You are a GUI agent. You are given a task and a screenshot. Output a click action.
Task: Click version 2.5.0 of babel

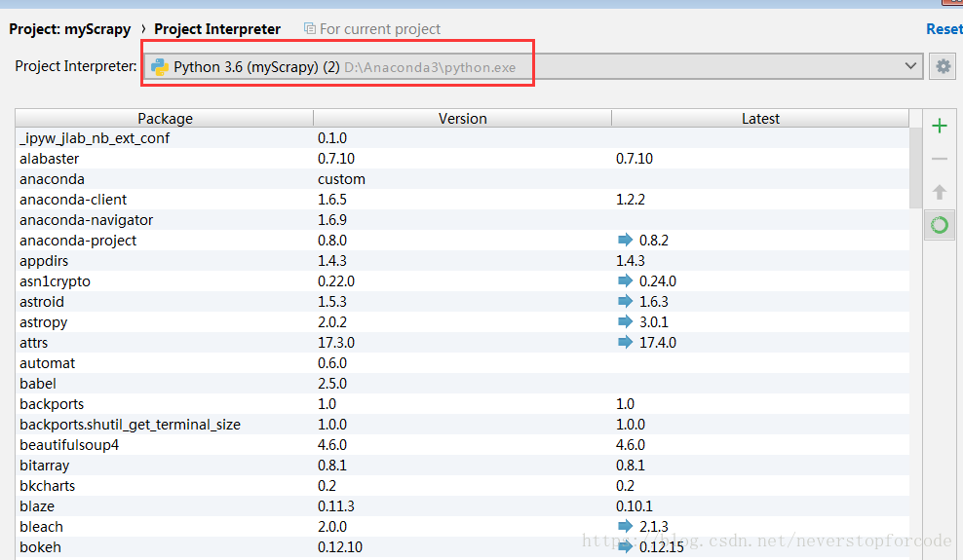coord(332,384)
